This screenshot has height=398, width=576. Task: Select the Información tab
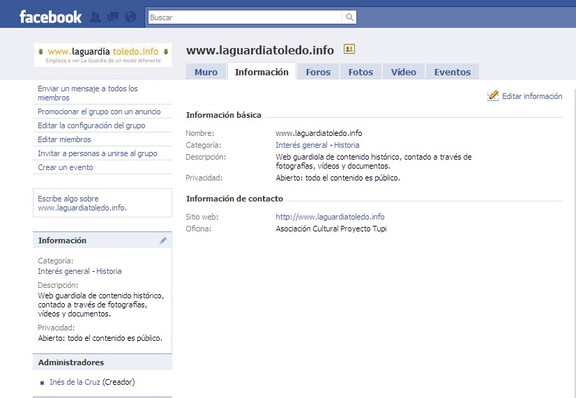click(x=262, y=72)
